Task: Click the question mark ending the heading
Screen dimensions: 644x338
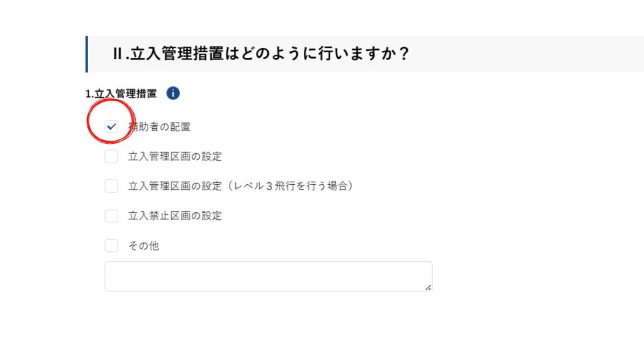Action: click(404, 54)
